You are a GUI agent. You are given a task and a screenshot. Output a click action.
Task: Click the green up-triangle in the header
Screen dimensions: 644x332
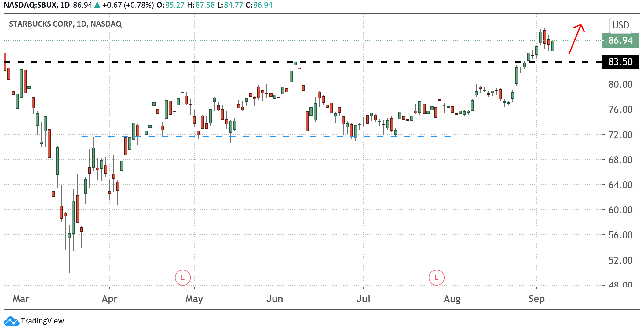tap(97, 5)
